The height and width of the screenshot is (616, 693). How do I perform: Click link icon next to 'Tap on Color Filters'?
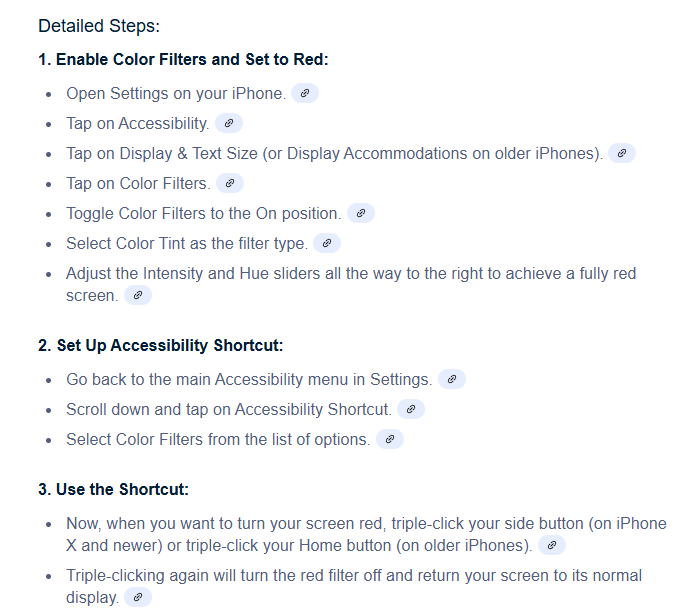click(230, 183)
